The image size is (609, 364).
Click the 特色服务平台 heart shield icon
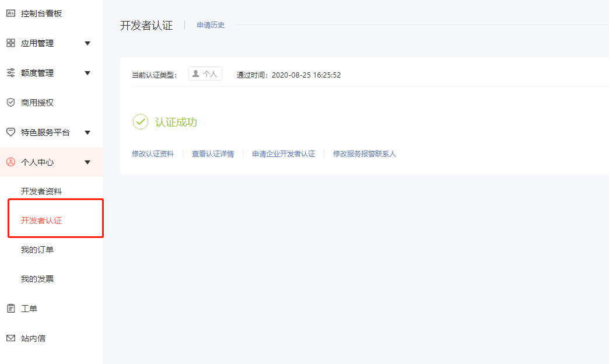11,132
